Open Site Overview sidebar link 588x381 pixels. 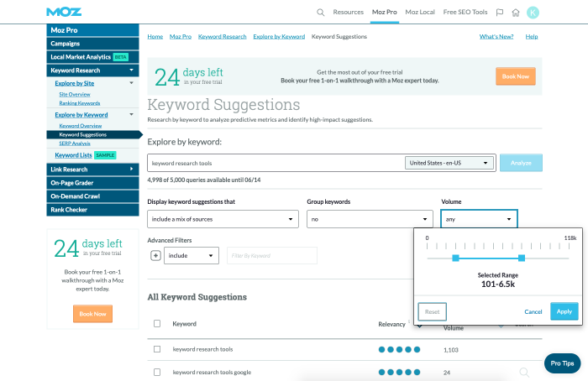click(75, 94)
